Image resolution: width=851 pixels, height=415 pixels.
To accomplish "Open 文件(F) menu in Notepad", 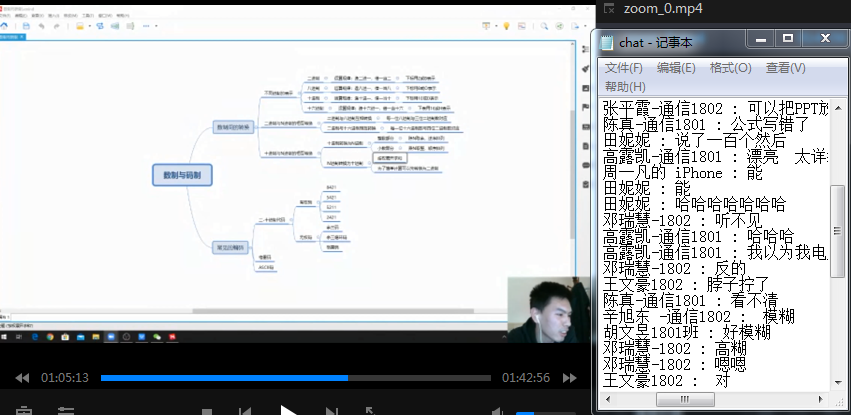I will click(624, 68).
